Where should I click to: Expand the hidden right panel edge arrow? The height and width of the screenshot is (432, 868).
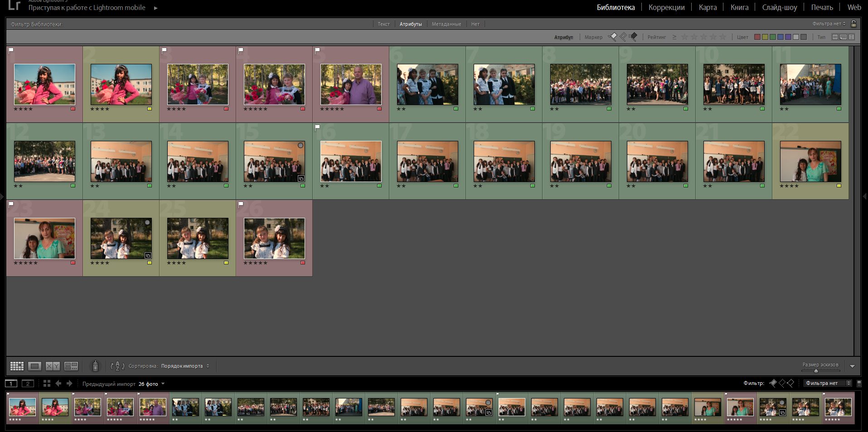(x=865, y=197)
